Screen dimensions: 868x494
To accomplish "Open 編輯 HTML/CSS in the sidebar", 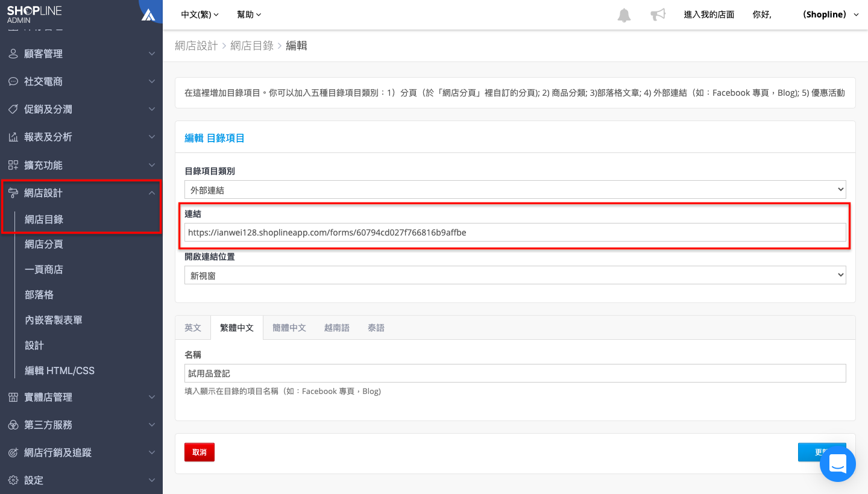I will pyautogui.click(x=60, y=370).
